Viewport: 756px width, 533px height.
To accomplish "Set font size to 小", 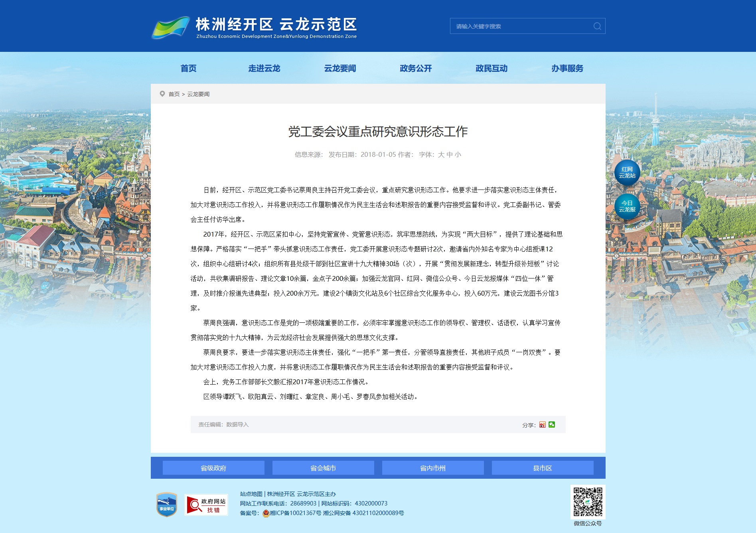I will (x=458, y=155).
